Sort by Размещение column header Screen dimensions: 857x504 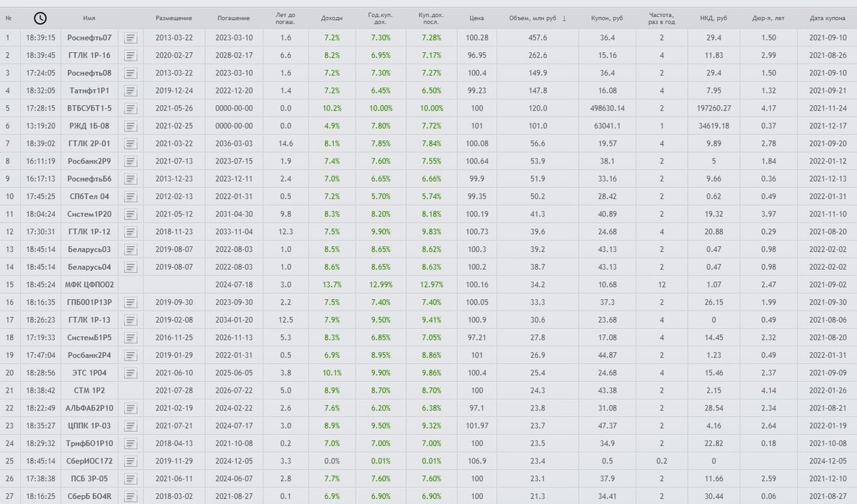(174, 18)
